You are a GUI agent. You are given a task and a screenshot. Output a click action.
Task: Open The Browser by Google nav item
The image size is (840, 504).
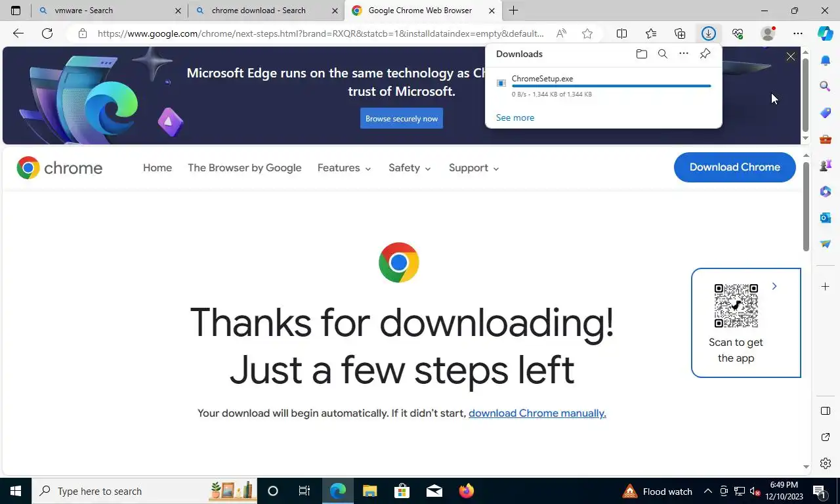click(x=244, y=167)
